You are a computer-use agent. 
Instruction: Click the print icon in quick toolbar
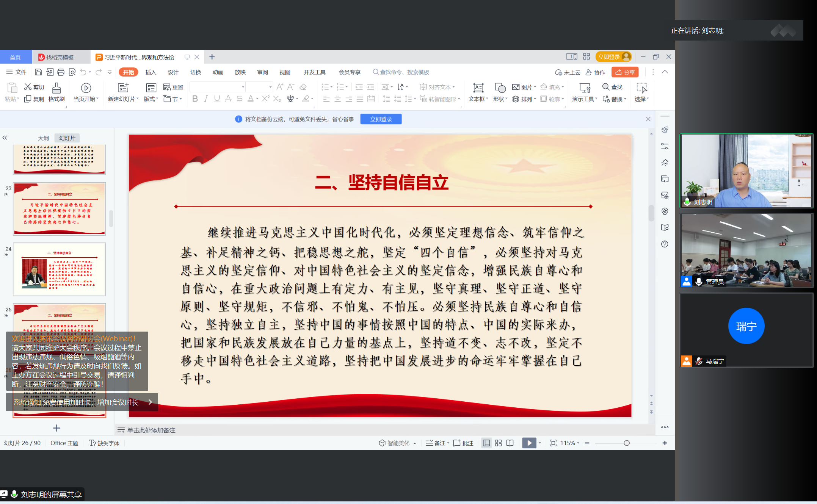click(61, 72)
